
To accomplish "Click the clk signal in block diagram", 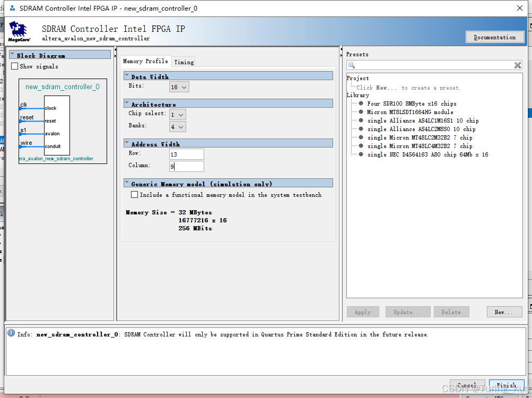I will pyautogui.click(x=24, y=105).
